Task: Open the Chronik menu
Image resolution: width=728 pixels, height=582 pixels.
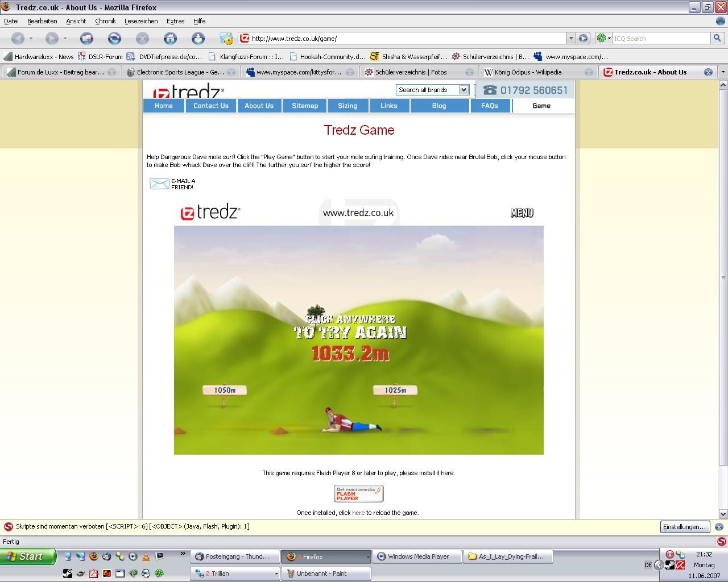Action: pos(105,21)
